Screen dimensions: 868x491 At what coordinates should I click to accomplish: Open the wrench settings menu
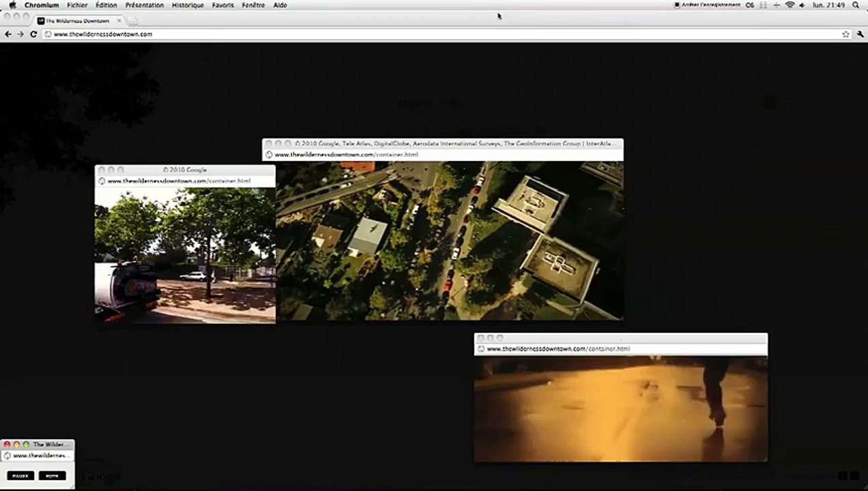(x=860, y=34)
